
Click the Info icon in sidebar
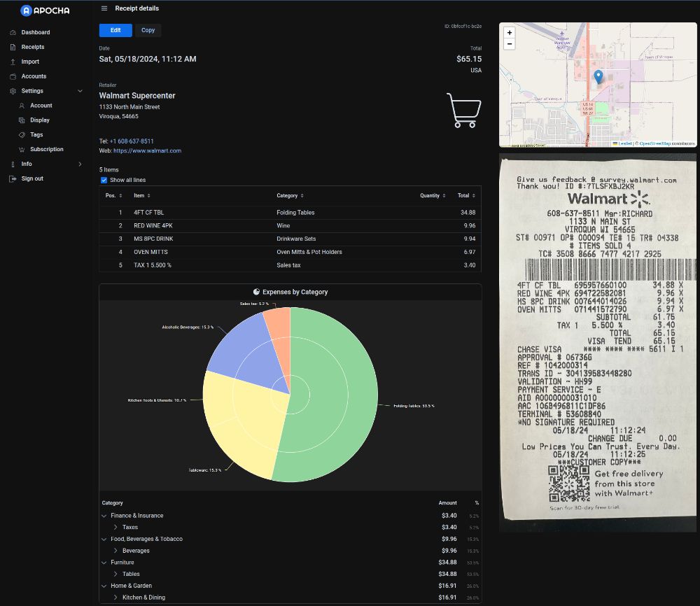coord(13,164)
